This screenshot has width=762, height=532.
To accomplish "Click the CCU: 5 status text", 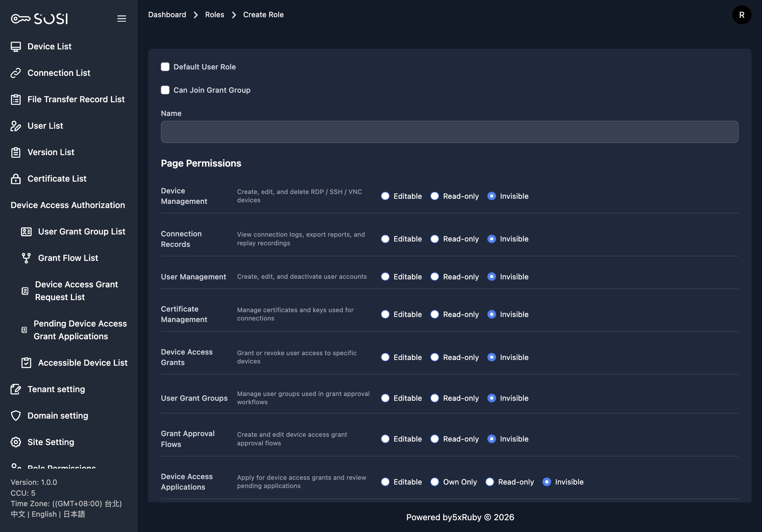I will (23, 493).
